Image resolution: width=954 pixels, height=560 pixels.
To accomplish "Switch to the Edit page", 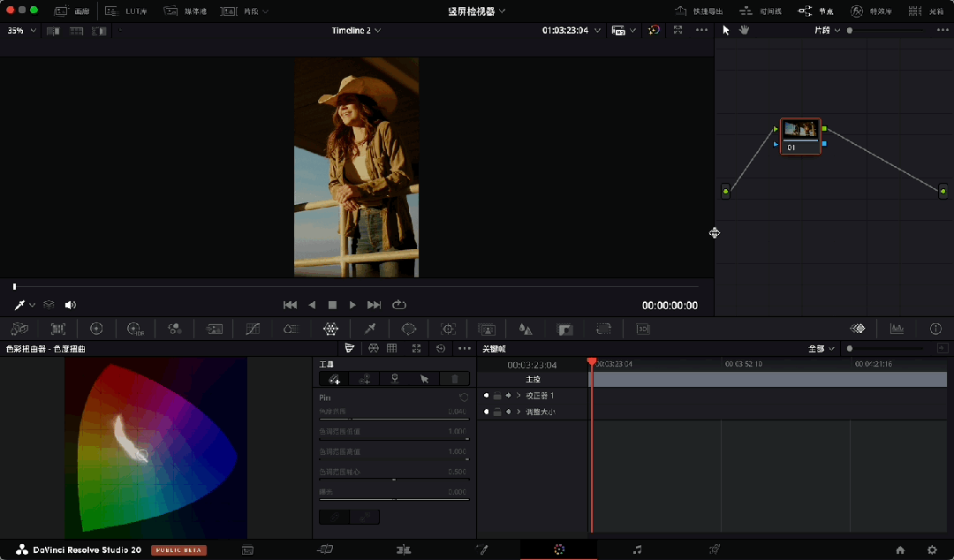I will 404,549.
